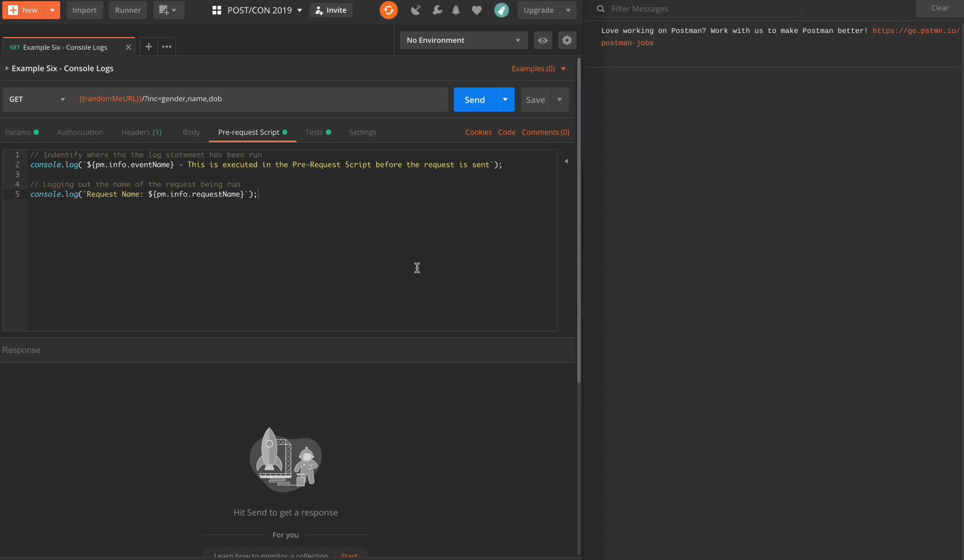Image resolution: width=964 pixels, height=560 pixels.
Task: Open the new window options icon
Action: [x=168, y=10]
